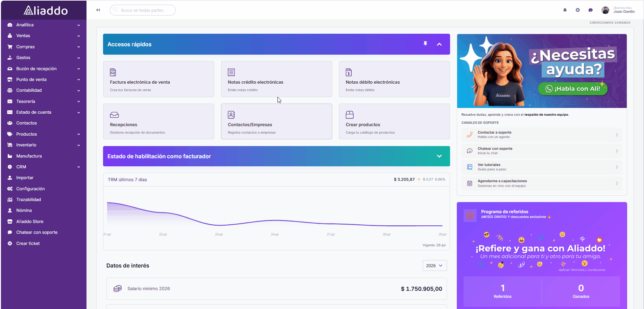Viewport: 644px width, 309px height.
Task: Click Crear ticket in the sidebar
Action: [x=44, y=244]
